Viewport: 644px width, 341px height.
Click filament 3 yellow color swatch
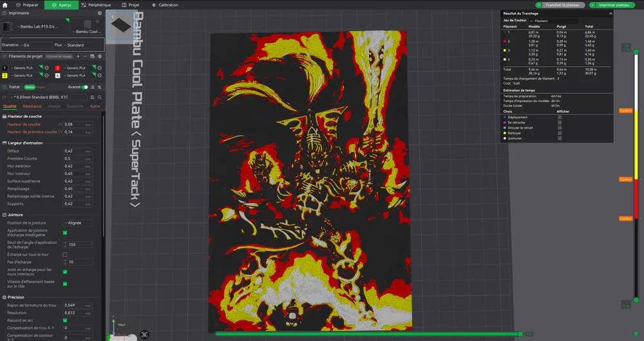(x=5, y=75)
